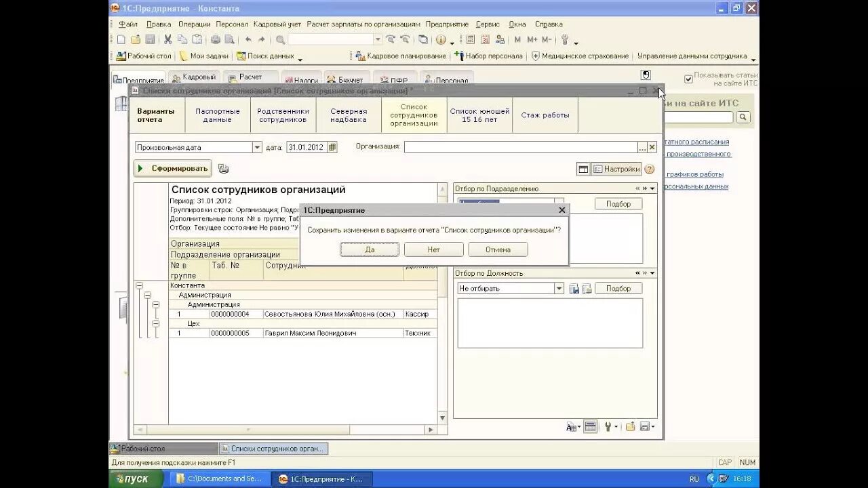This screenshot has width=868, height=488.
Task: Click the round help question mark icon
Action: coord(650,169)
